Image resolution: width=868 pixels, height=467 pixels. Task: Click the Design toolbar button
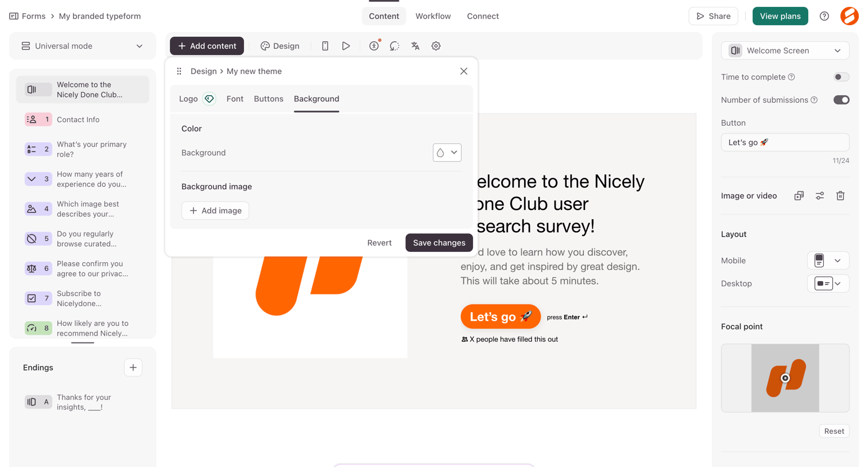coord(280,46)
